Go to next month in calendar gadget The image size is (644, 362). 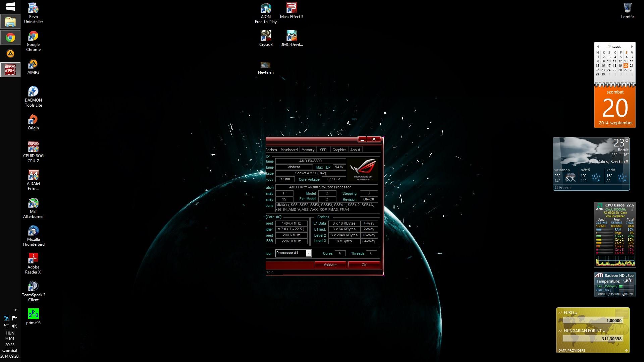pos(632,47)
